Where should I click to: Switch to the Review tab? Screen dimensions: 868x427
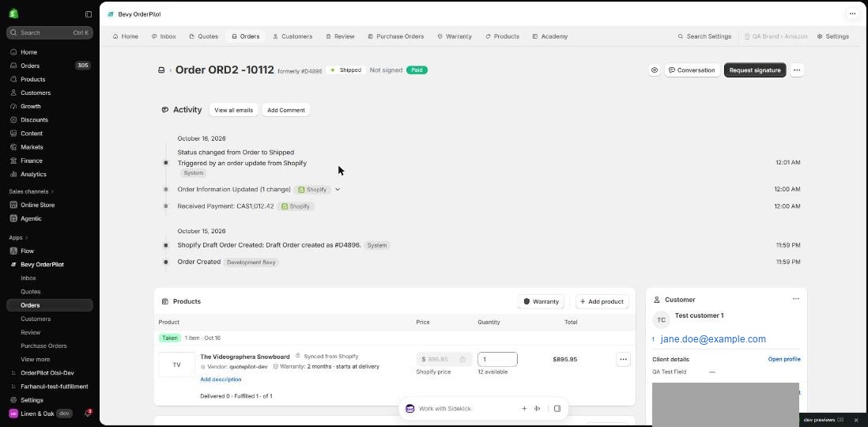[340, 36]
